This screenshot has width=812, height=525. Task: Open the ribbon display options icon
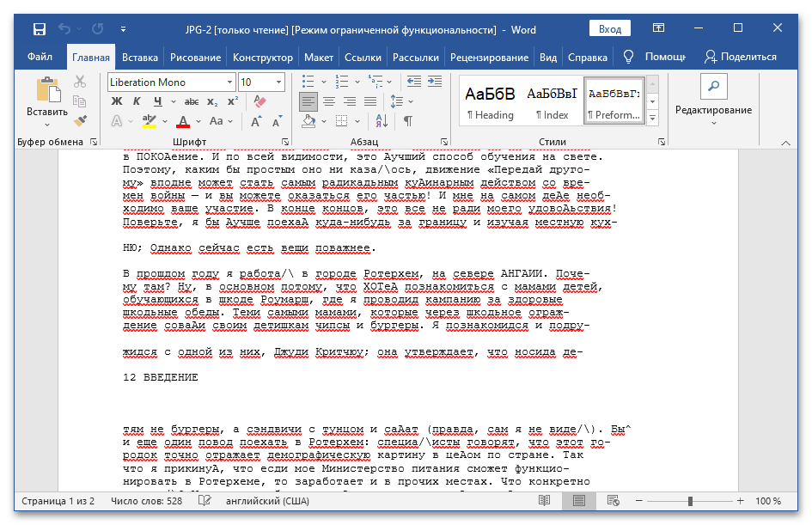(658, 28)
